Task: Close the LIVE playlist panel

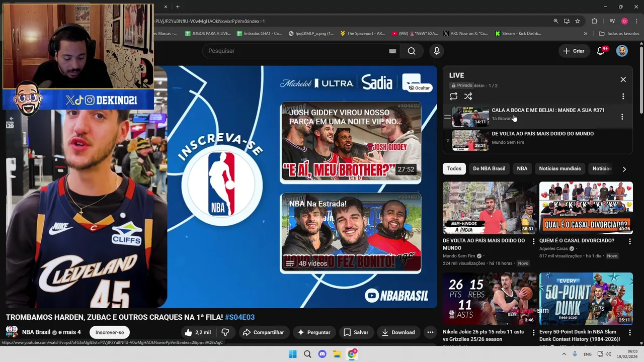Action: [623, 79]
